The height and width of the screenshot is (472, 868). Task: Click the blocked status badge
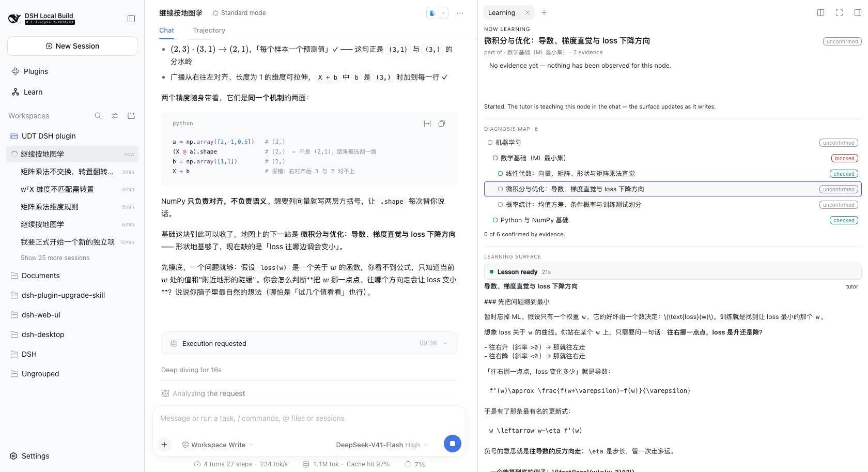click(844, 158)
